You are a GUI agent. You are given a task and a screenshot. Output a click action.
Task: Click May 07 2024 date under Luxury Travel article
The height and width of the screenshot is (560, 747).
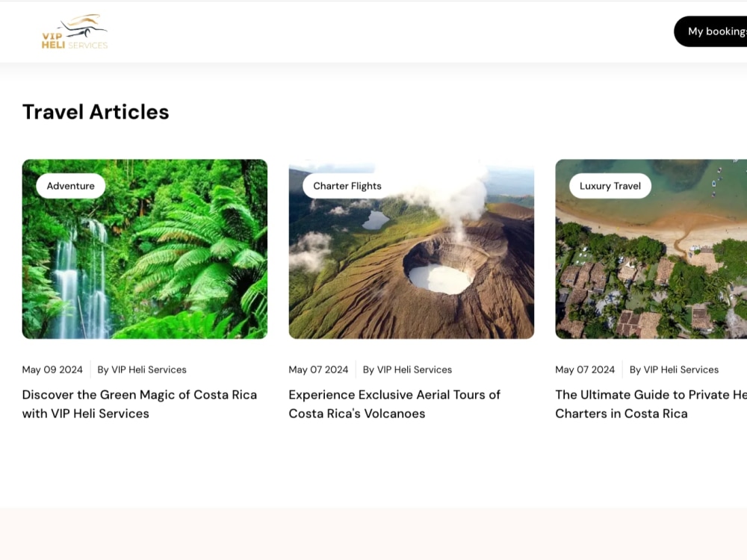tap(585, 370)
